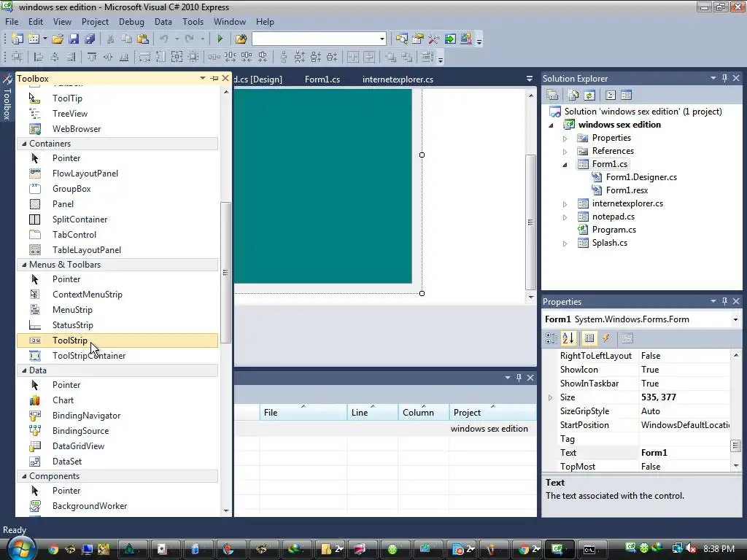Click the Paste clipboard icon
Screen dimensions: 747x560
[x=142, y=39]
